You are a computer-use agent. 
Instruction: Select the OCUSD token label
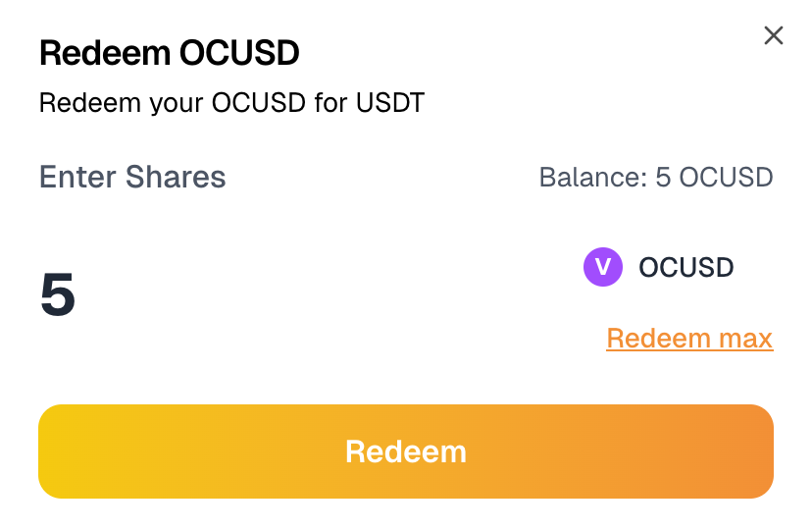(685, 267)
